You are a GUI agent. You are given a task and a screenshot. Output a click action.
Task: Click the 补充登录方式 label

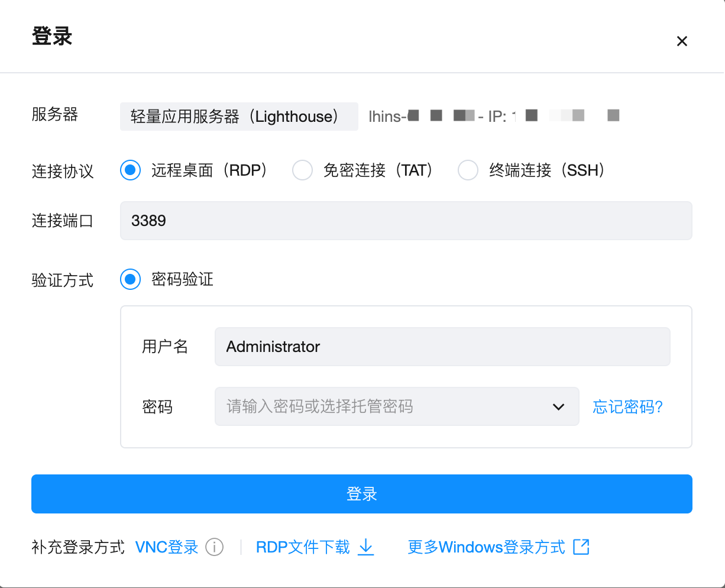[x=78, y=547]
